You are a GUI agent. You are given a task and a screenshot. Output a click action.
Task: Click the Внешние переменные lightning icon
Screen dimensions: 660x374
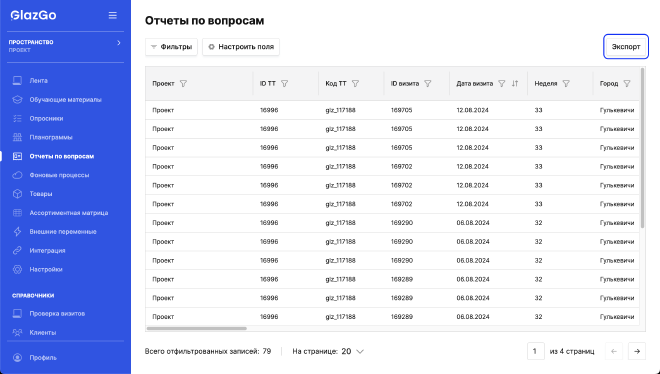17,231
